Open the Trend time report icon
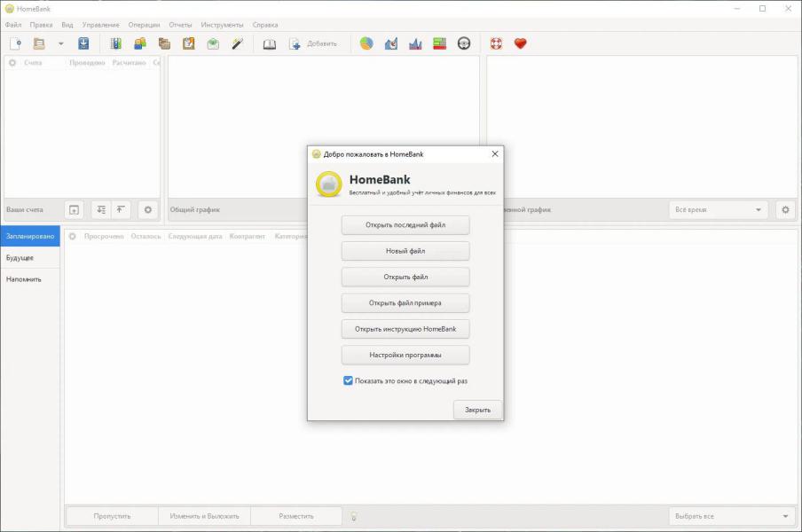Viewport: 802px width, 532px height. (390, 44)
